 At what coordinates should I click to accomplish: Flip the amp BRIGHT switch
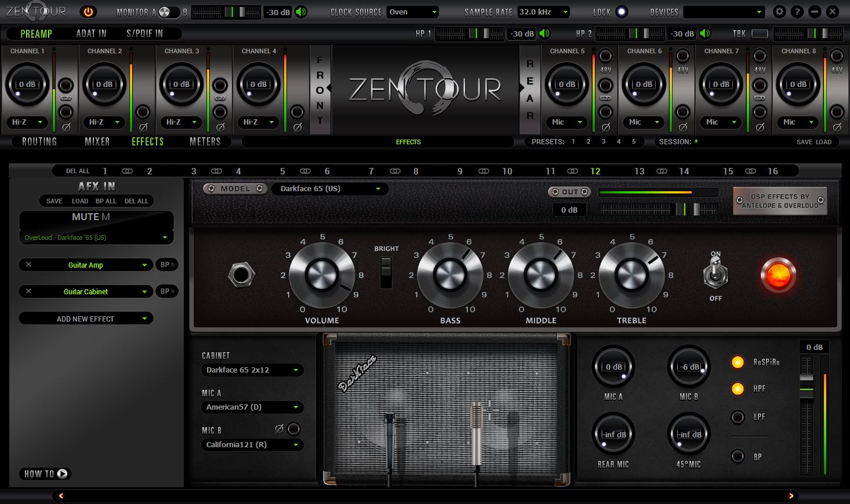tap(386, 272)
